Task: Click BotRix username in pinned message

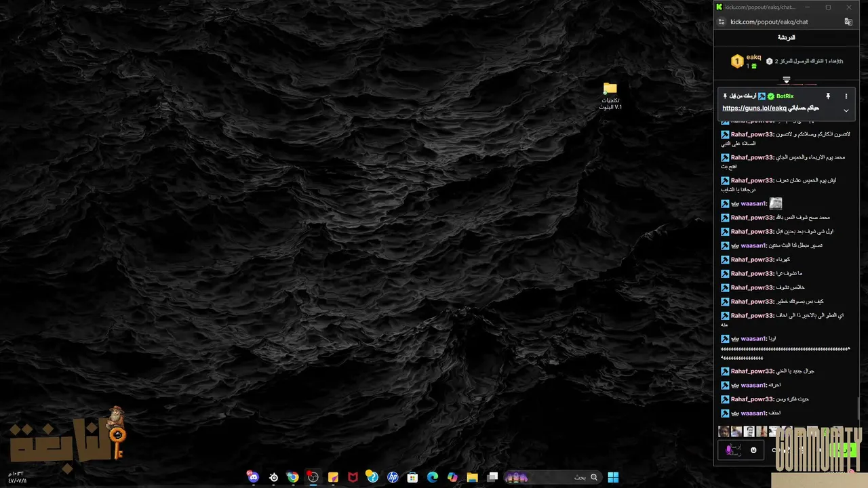Action: (x=785, y=96)
